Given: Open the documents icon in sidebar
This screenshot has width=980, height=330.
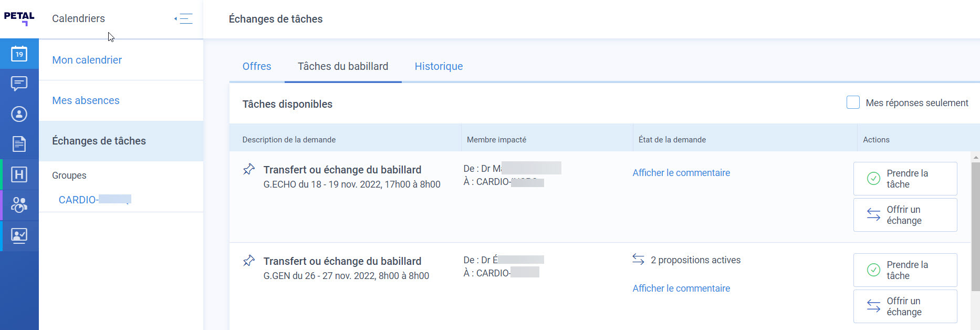Looking at the screenshot, I should tap(19, 144).
